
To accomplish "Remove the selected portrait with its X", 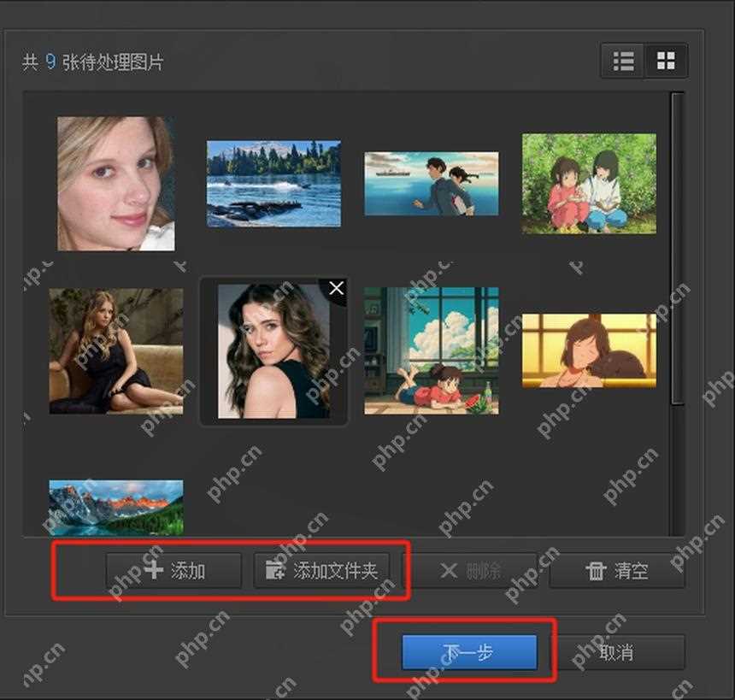I will [336, 288].
